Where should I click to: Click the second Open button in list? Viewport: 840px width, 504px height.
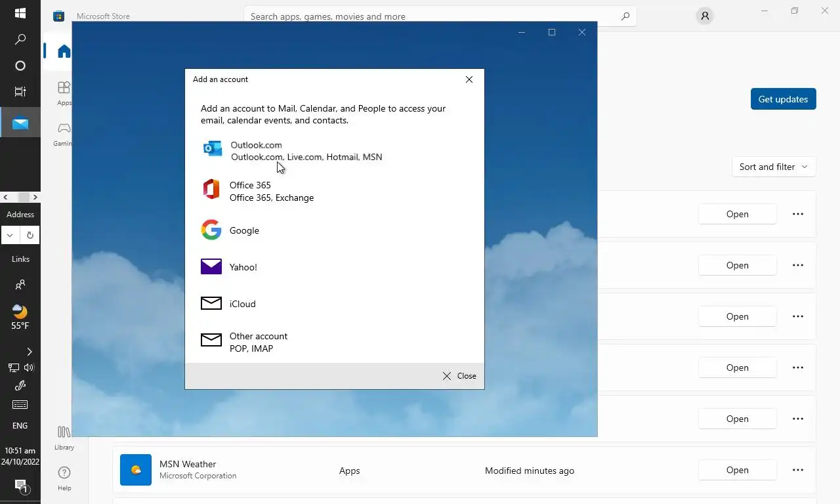coord(738,265)
